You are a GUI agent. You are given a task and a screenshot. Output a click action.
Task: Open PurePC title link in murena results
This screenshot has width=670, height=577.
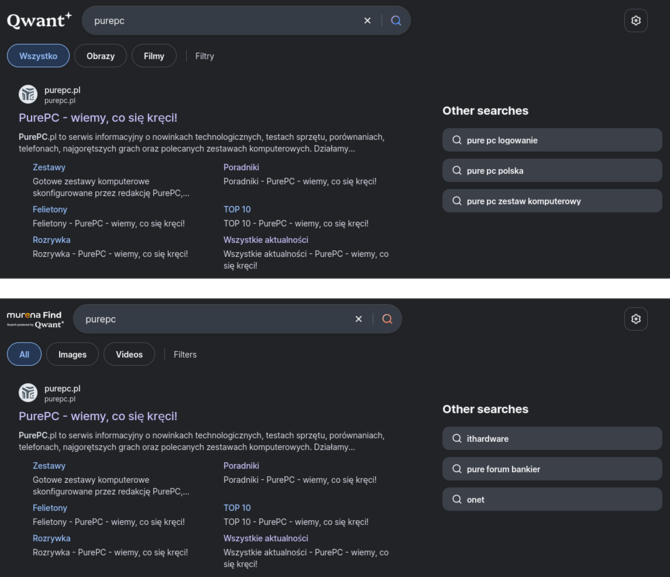click(98, 416)
